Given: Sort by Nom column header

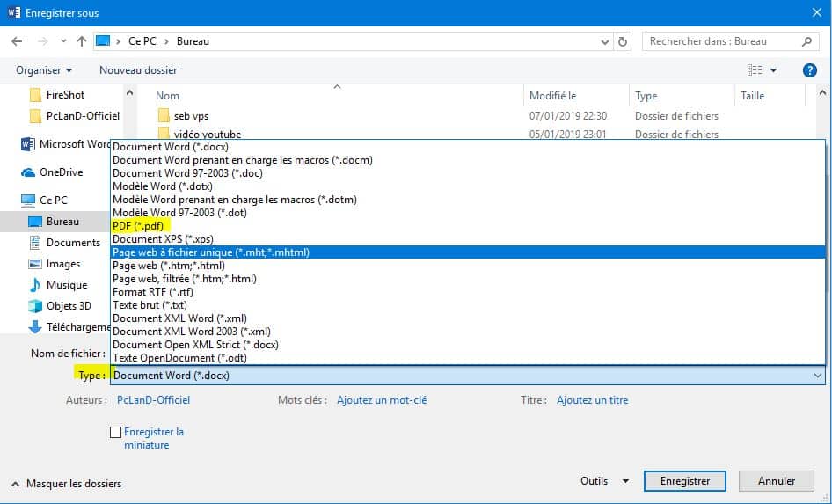Looking at the screenshot, I should pos(167,96).
